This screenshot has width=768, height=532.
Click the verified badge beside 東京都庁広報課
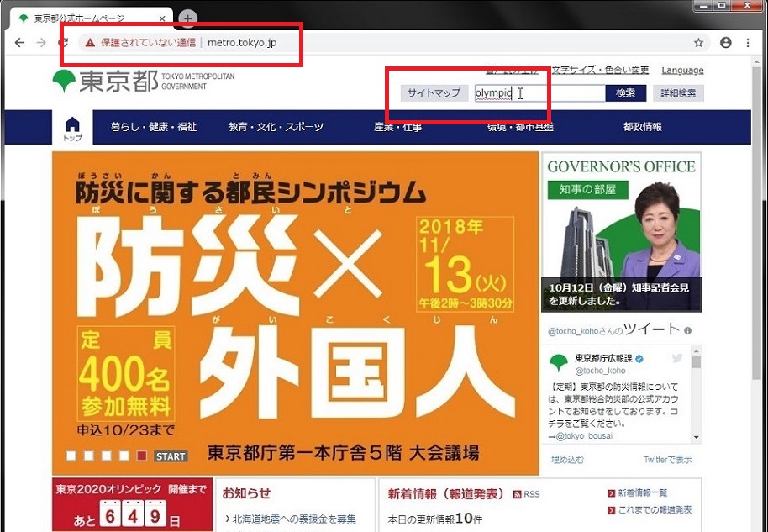[x=639, y=359]
